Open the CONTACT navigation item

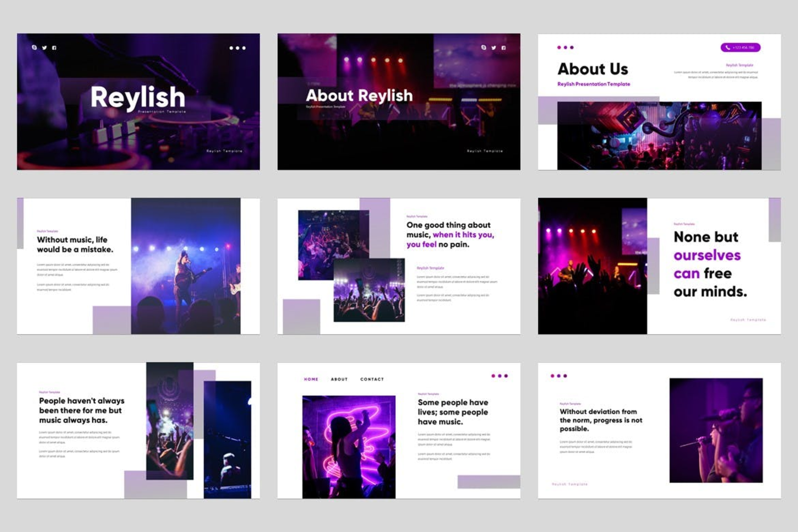(372, 379)
